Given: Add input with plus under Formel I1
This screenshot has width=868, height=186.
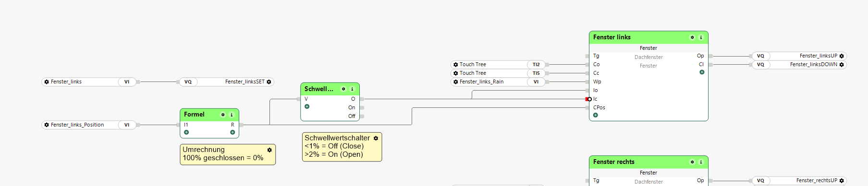Looking at the screenshot, I should click(186, 132).
